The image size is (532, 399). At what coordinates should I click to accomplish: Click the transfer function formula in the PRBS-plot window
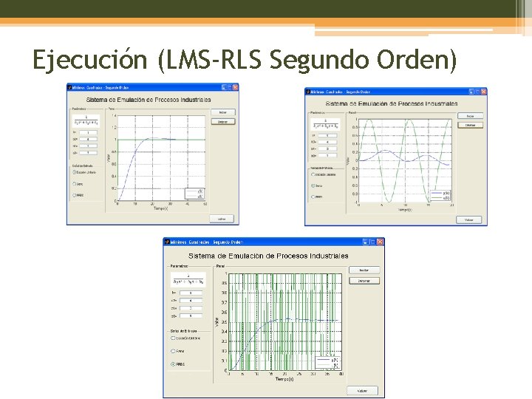pyautogui.click(x=188, y=279)
